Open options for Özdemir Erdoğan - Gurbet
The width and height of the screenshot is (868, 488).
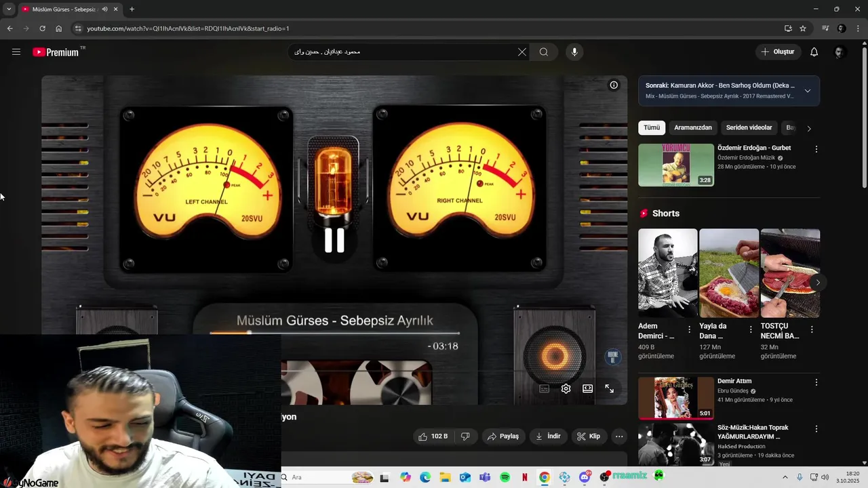pos(816,149)
